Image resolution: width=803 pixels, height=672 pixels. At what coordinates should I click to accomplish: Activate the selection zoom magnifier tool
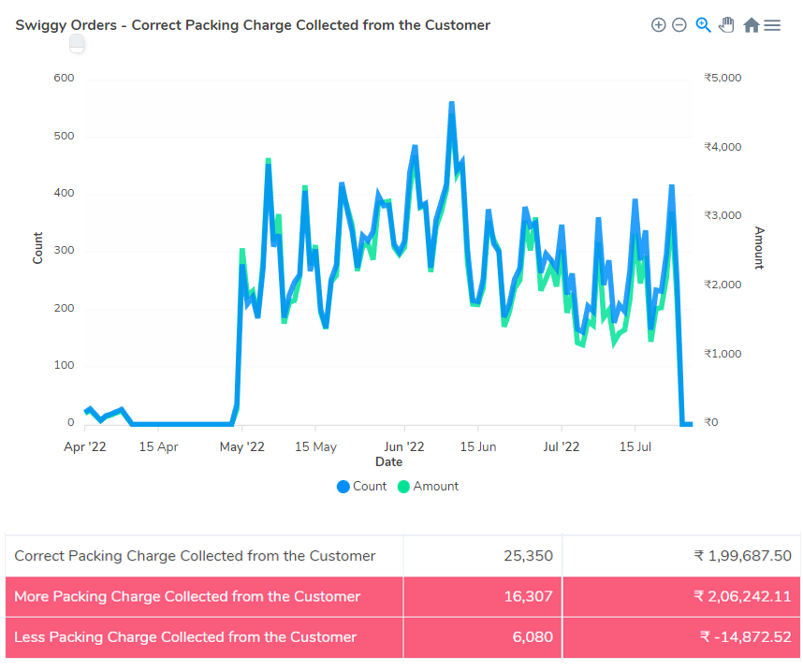(703, 24)
